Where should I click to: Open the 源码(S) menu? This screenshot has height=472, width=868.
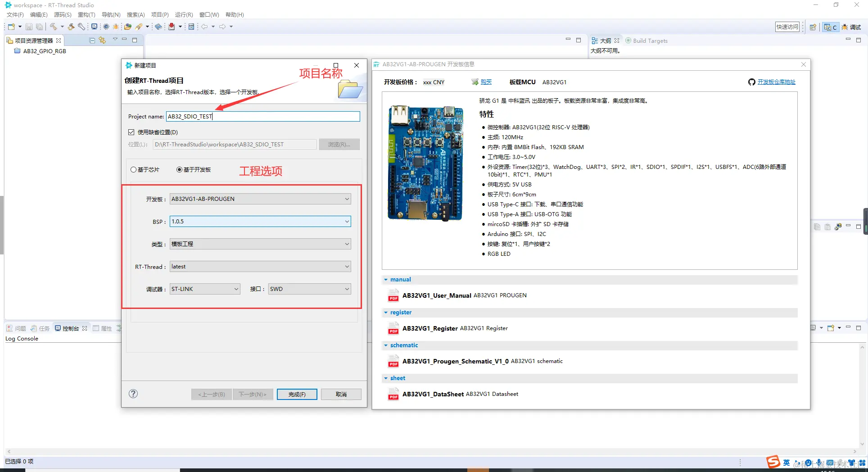point(63,15)
